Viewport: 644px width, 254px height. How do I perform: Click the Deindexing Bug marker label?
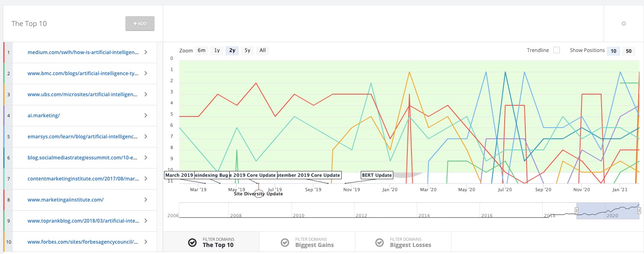[212, 175]
